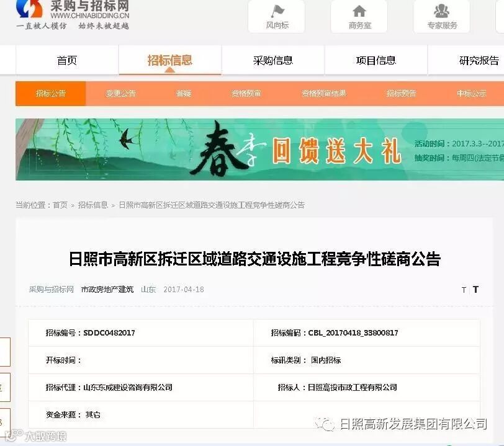The image size is (504, 446).
Task: Decrease font size with small T
Action: (464, 290)
